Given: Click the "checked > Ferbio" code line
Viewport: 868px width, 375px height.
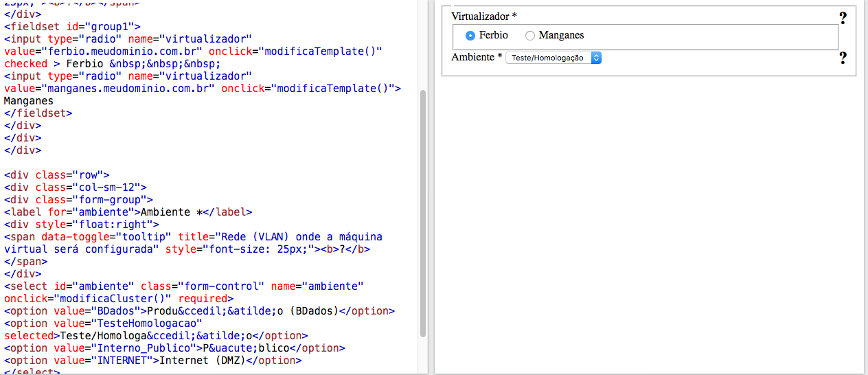Looking at the screenshot, I should coord(112,64).
